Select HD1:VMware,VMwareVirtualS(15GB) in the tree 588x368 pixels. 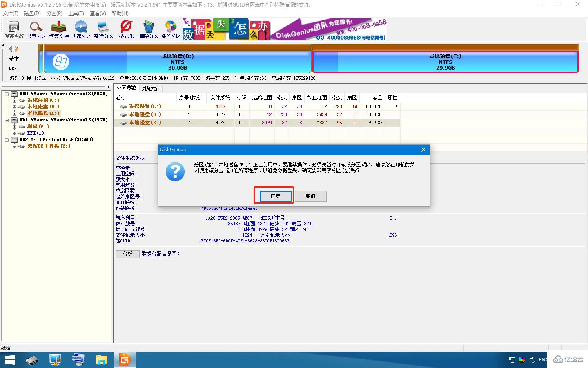coord(64,120)
